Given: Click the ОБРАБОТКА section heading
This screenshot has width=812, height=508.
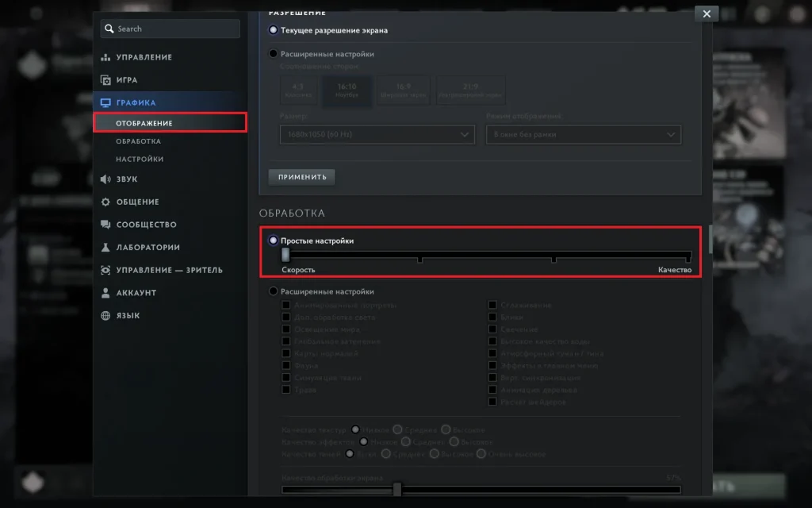Looking at the screenshot, I should click(x=292, y=213).
